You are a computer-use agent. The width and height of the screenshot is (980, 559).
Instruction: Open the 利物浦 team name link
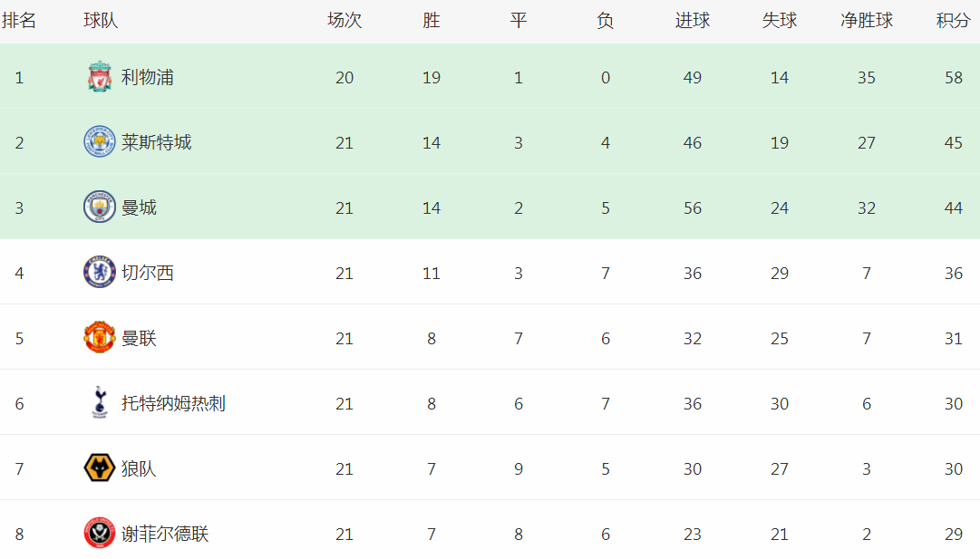[148, 77]
